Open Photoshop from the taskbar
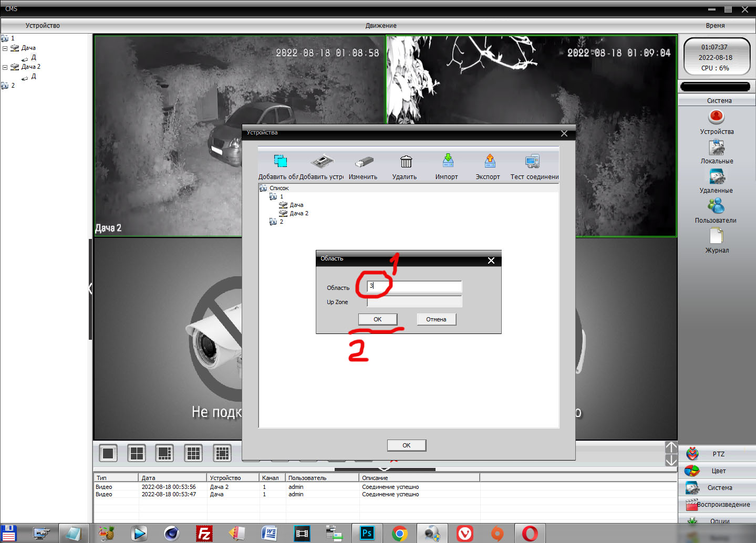The width and height of the screenshot is (756, 543). pyautogui.click(x=367, y=534)
